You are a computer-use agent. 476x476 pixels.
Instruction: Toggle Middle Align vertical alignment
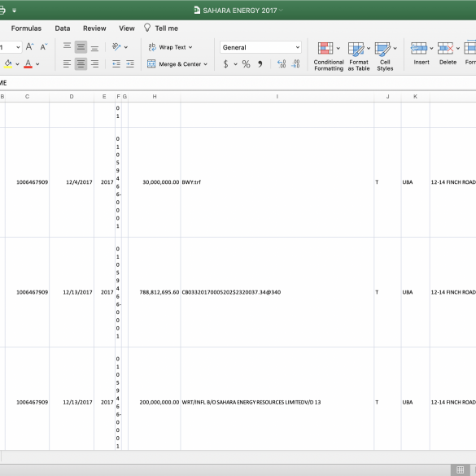click(x=81, y=47)
